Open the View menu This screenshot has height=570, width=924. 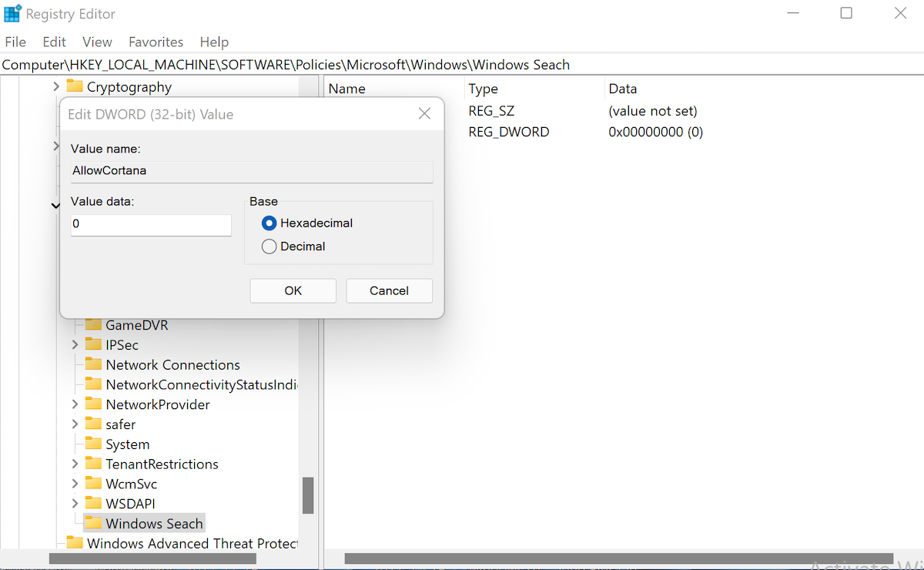pos(97,42)
